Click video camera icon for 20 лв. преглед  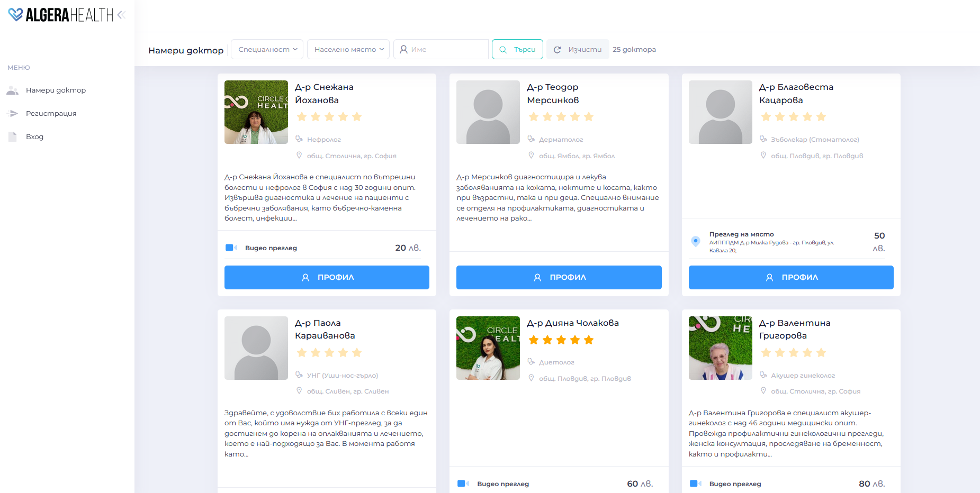(231, 248)
